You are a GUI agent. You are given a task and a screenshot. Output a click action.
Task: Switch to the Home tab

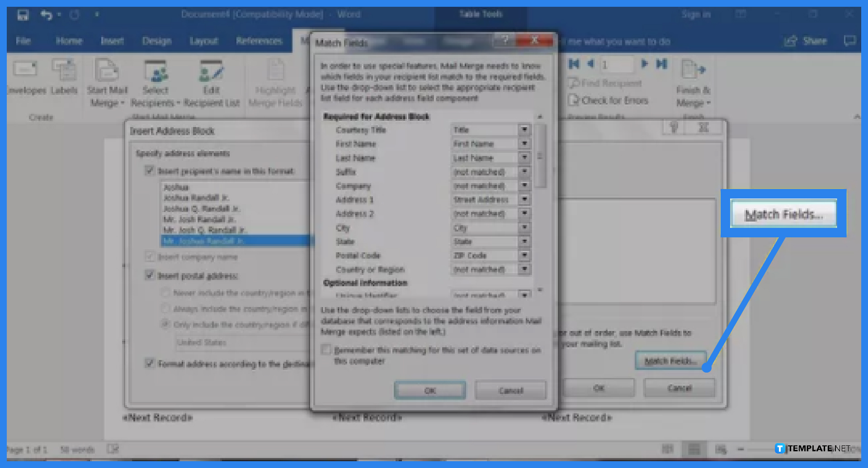[x=69, y=41]
